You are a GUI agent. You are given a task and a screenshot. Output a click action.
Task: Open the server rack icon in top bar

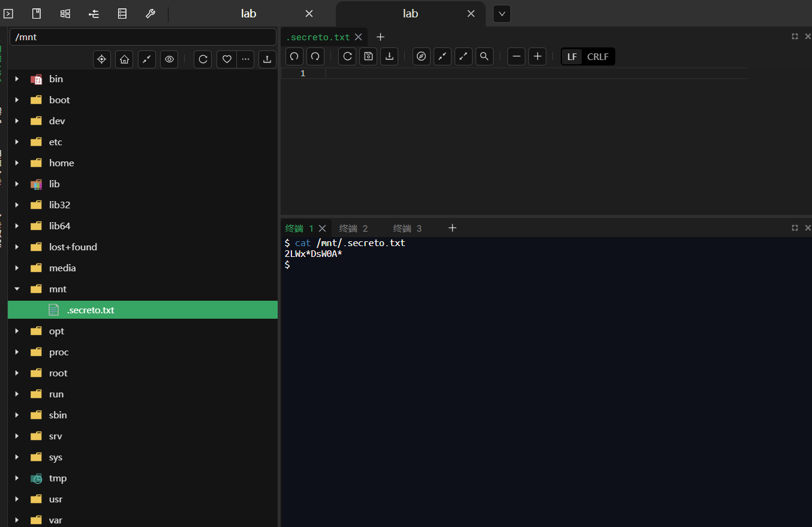tap(122, 13)
